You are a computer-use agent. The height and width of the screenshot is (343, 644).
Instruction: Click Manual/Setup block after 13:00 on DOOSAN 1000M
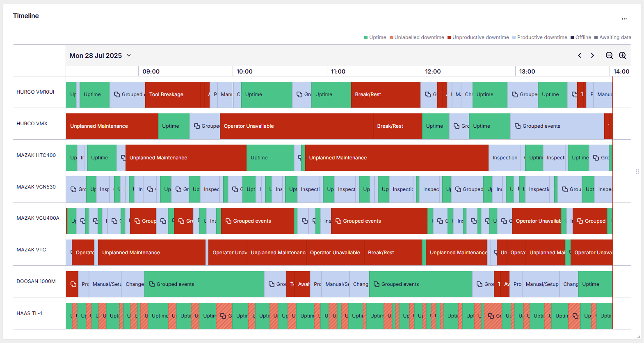541,284
